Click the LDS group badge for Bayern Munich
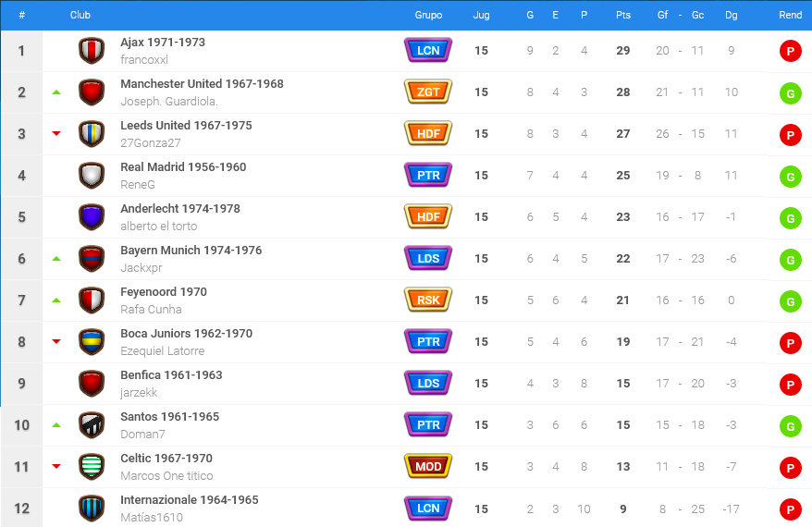 pyautogui.click(x=428, y=258)
